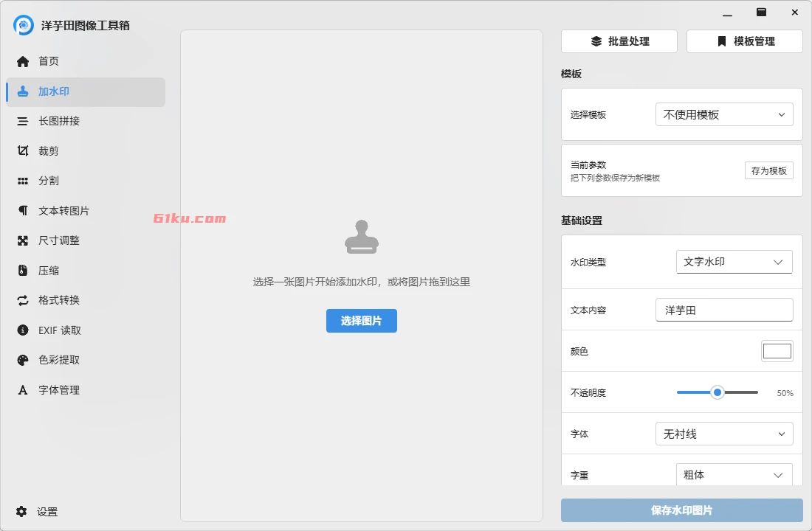Click the 分割 grid icon
The width and height of the screenshot is (812, 531).
[23, 181]
